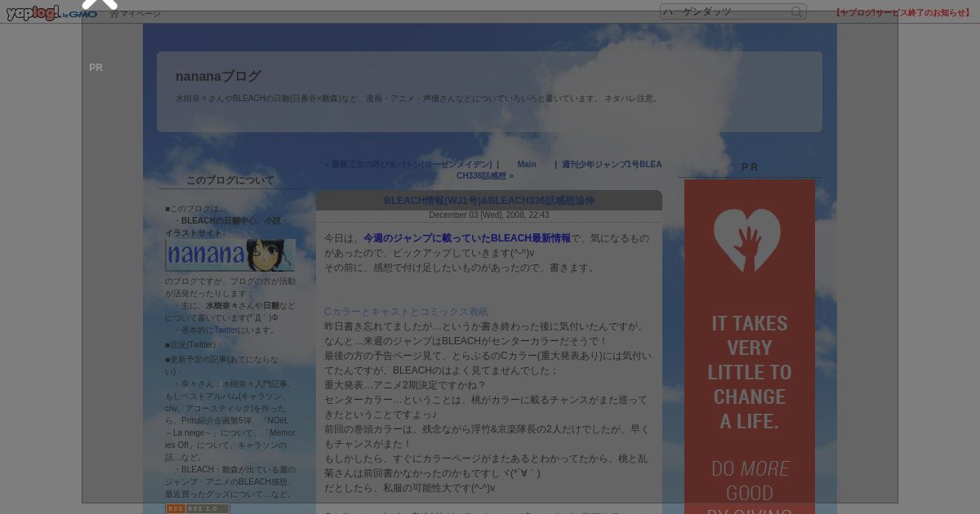
Task: Click the ■更新予定の記事 line in the sidebar
Action: [x=221, y=365]
